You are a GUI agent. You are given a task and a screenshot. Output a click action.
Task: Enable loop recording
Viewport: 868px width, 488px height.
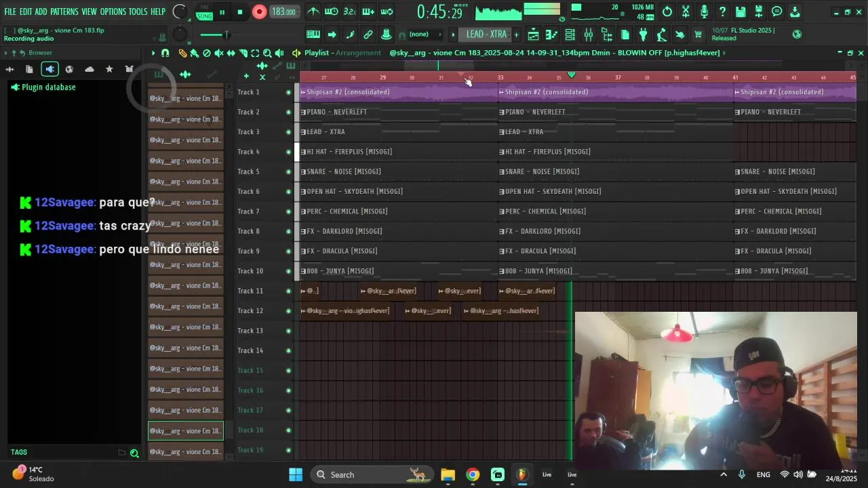(x=387, y=12)
